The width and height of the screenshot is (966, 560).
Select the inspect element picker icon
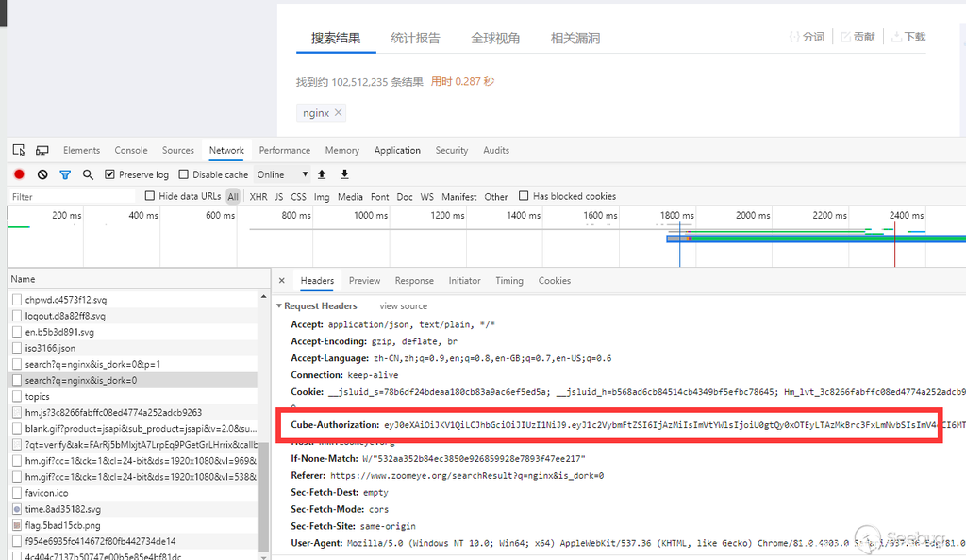[x=19, y=151]
